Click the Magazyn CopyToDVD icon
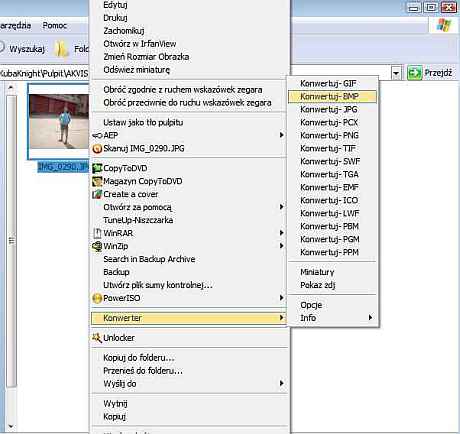Image resolution: width=460 pixels, height=434 pixels. pos(97,181)
